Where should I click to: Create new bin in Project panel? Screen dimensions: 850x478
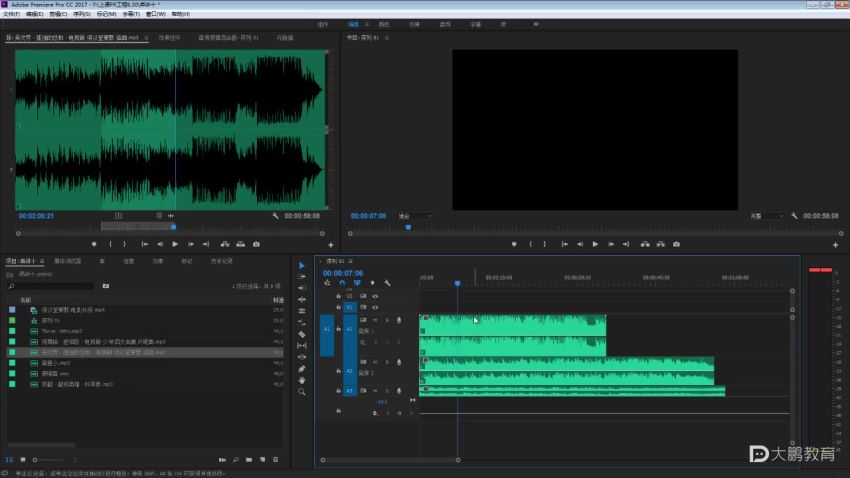(249, 460)
